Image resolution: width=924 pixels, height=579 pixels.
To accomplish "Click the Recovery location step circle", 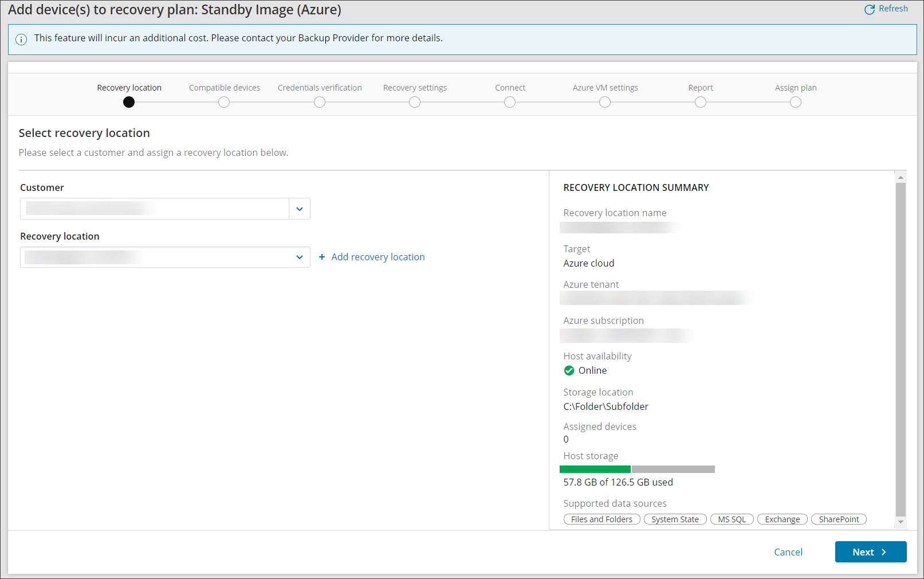I will coord(129,102).
